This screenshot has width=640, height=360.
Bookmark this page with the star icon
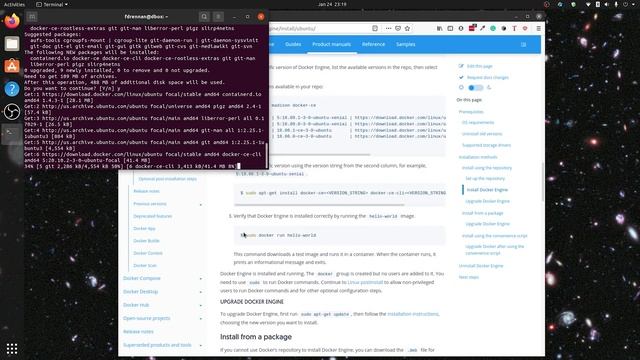[407, 29]
